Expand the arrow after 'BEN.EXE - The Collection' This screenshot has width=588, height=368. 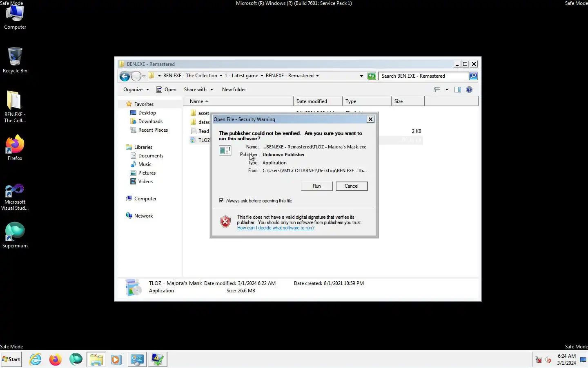tap(221, 76)
